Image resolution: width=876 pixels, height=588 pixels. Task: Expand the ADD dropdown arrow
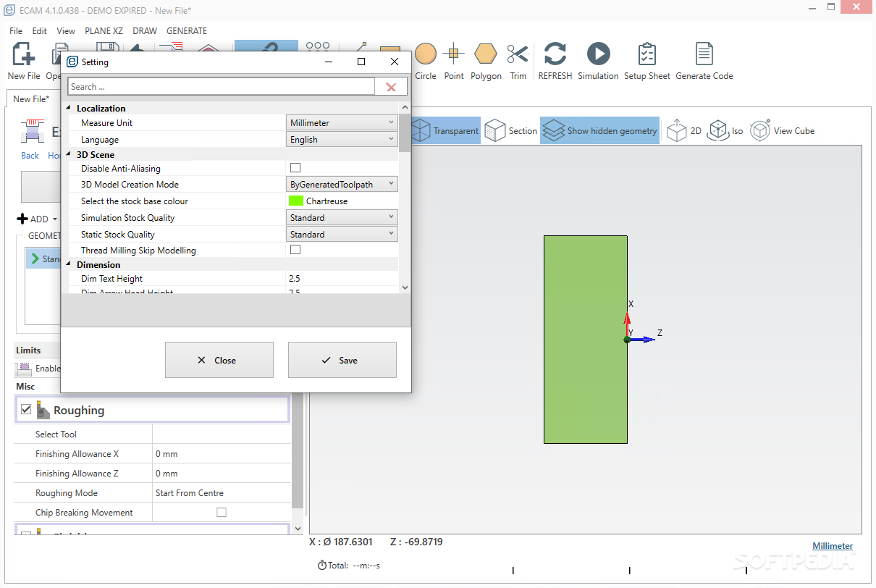click(54, 219)
